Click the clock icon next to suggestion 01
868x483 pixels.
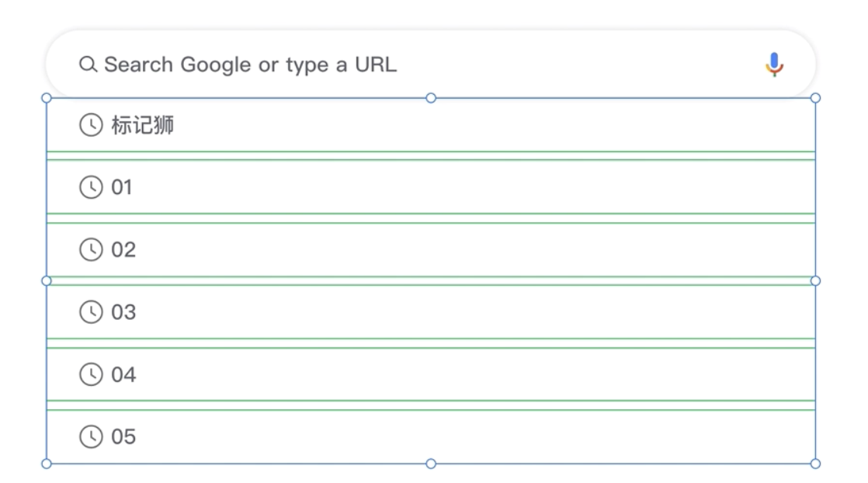91,187
